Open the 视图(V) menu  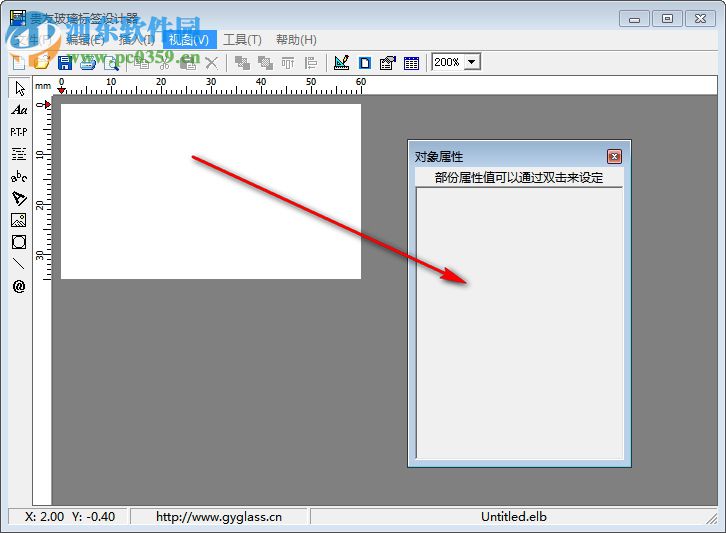coord(189,40)
